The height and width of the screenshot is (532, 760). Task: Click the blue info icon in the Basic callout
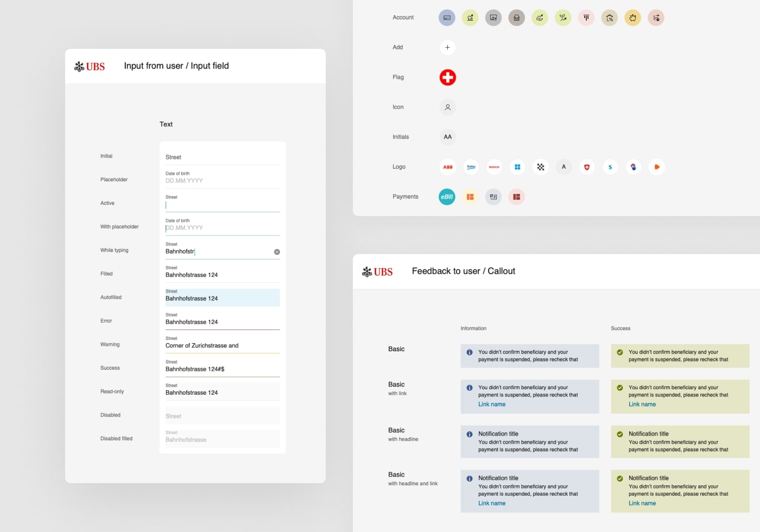tap(469, 352)
